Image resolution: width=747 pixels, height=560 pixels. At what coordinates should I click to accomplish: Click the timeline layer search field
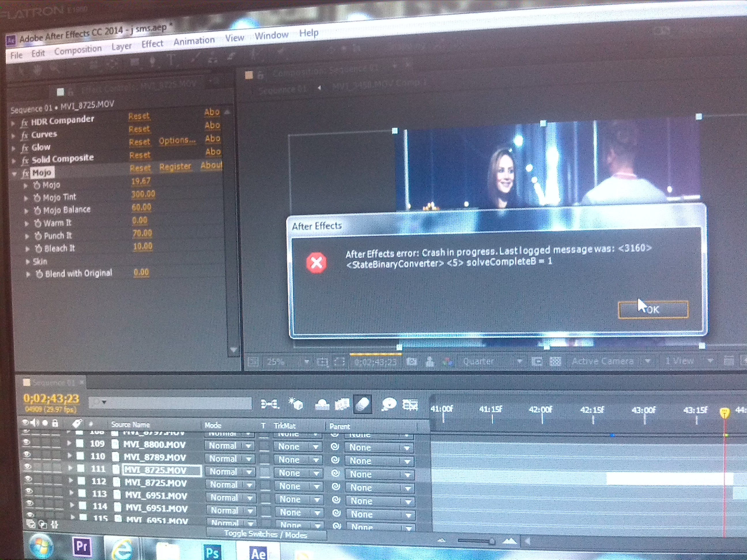tap(170, 403)
